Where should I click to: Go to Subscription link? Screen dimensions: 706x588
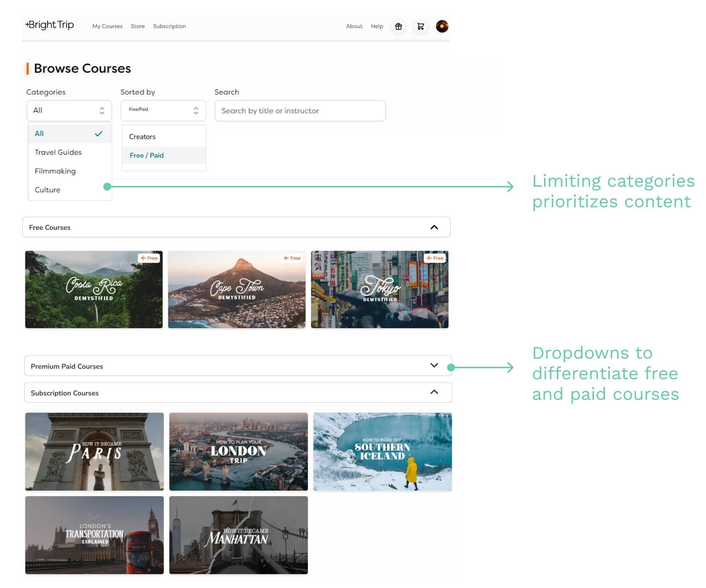click(169, 26)
